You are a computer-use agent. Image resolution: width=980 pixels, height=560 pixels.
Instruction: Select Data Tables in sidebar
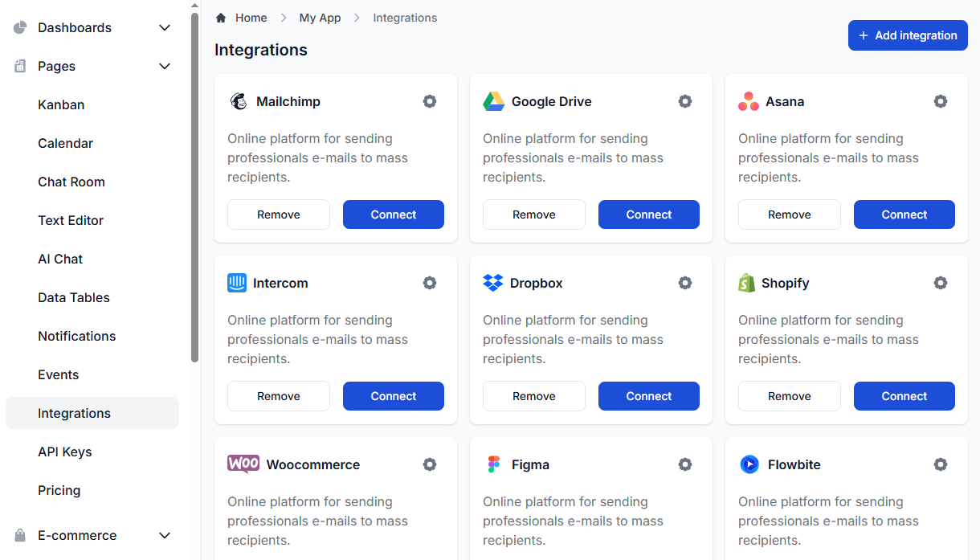(x=74, y=298)
